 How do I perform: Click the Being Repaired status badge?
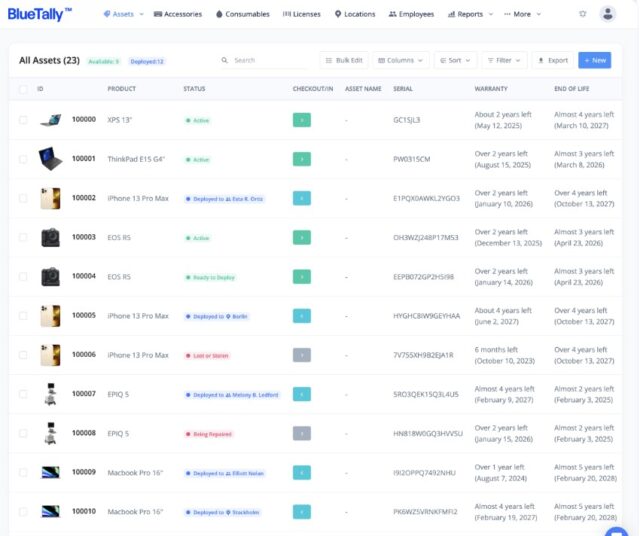[209, 434]
